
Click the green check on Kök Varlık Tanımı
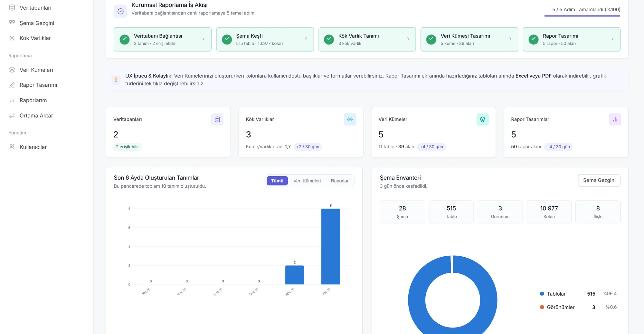(x=329, y=39)
